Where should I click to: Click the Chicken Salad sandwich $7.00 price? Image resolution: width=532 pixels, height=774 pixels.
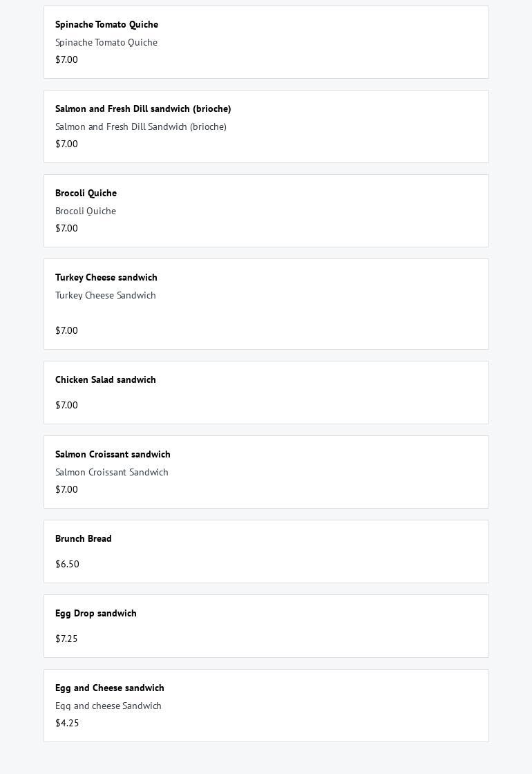(66, 405)
